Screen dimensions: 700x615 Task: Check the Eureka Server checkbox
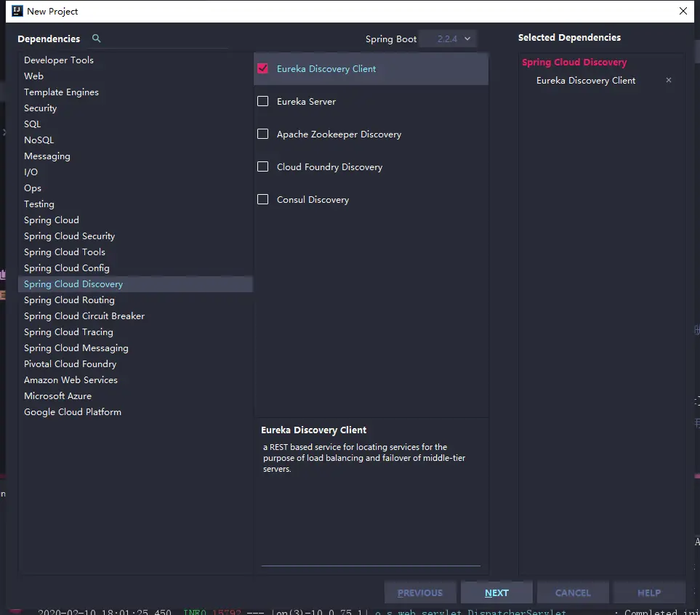263,101
